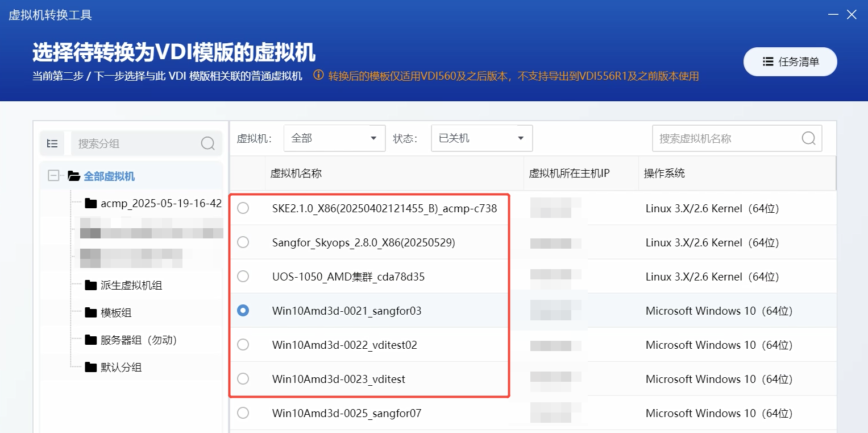Viewport: 868px width, 433px height.
Task: Click the folder icon of 派生虚拟机组
Action: (x=90, y=285)
